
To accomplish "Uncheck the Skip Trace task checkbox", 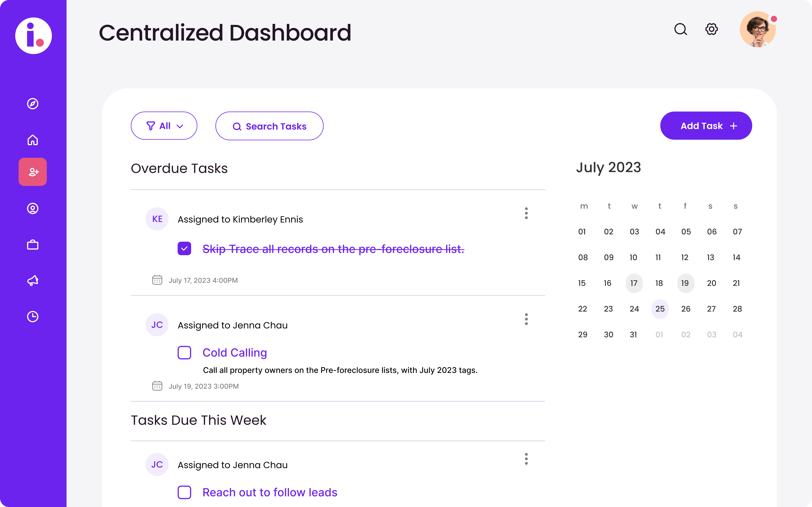I will coord(184,248).
